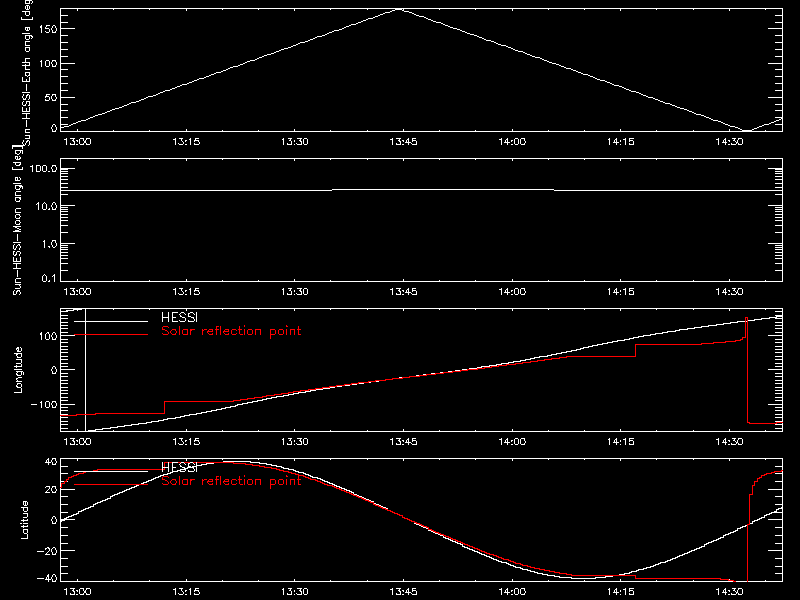This screenshot has width=800, height=600.
Task: Pick 14:30 label under the Moon angle plot
Action: coord(730,292)
